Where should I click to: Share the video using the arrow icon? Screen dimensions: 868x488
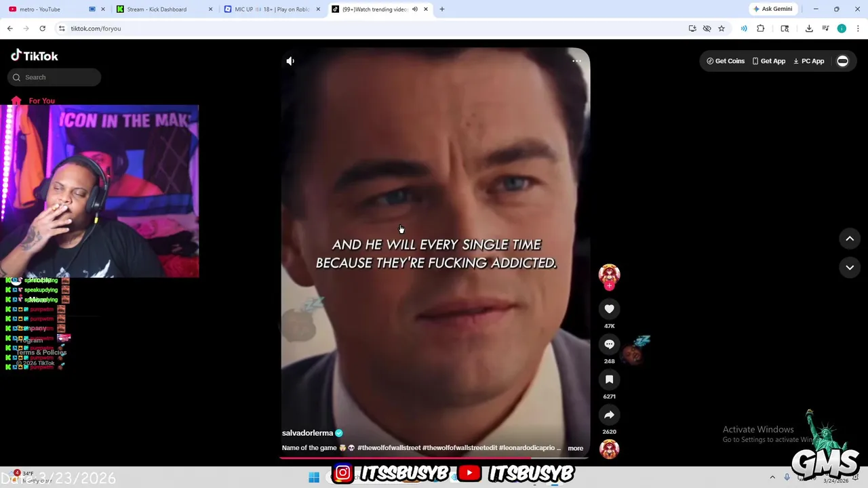tap(609, 415)
